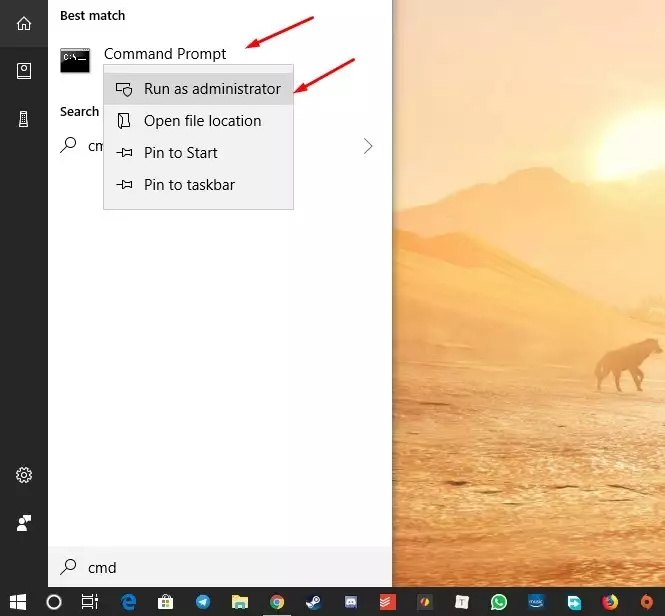Launch Google Chrome from the taskbar
Viewport: 665px width, 616px height.
coord(277,602)
